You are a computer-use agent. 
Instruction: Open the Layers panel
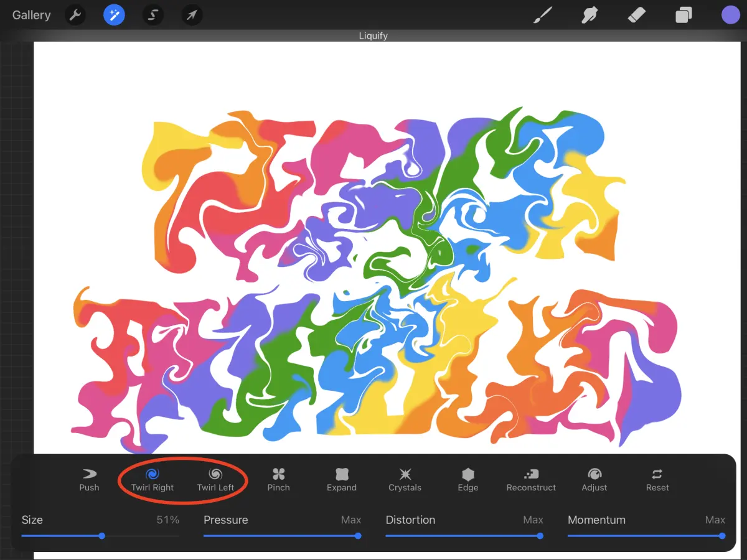(684, 15)
